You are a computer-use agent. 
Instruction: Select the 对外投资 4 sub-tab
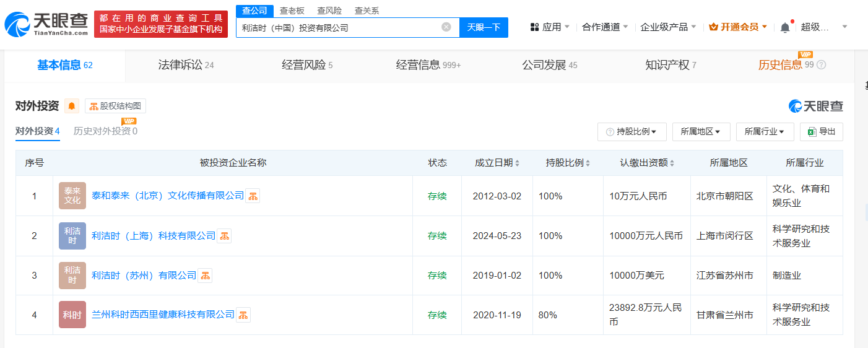click(38, 131)
